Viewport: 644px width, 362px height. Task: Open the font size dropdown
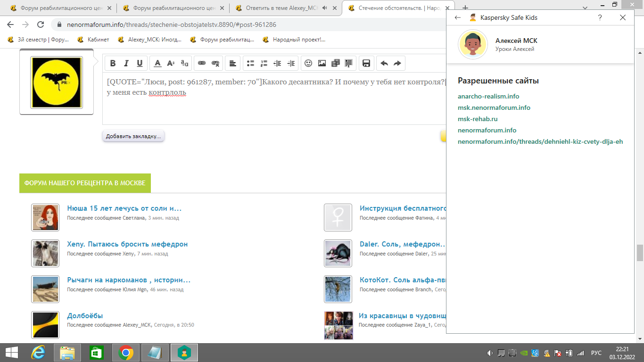[x=171, y=63]
